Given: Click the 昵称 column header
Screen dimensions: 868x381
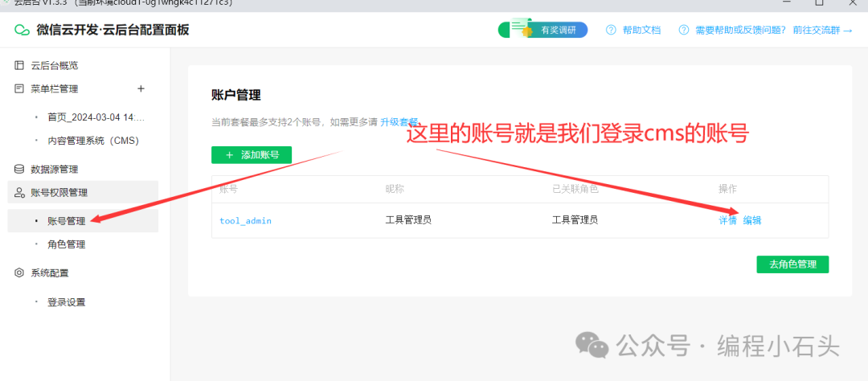Looking at the screenshot, I should 395,189.
